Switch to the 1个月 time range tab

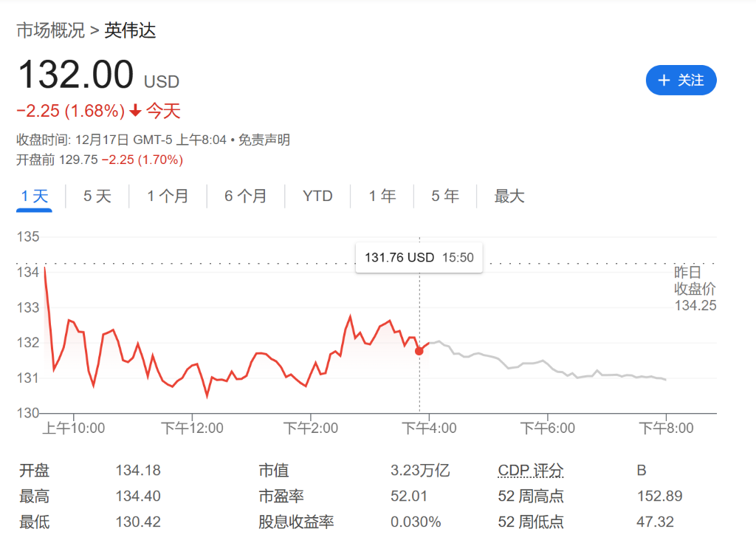[168, 196]
